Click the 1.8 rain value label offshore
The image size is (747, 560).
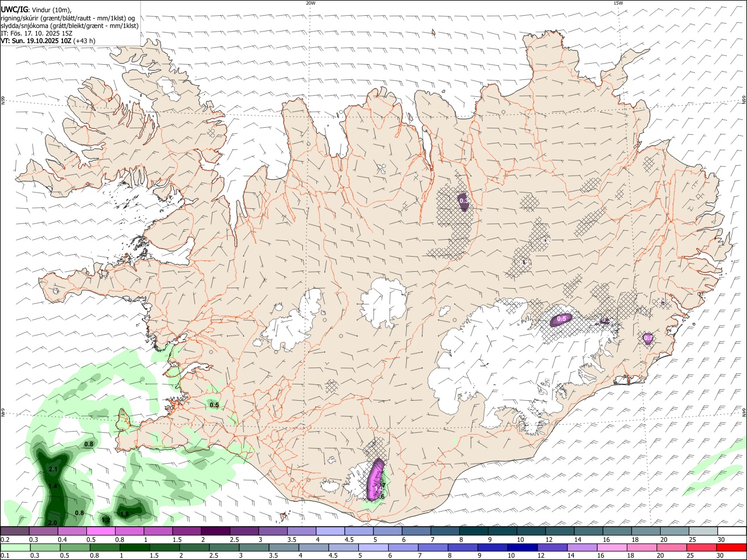124,514
